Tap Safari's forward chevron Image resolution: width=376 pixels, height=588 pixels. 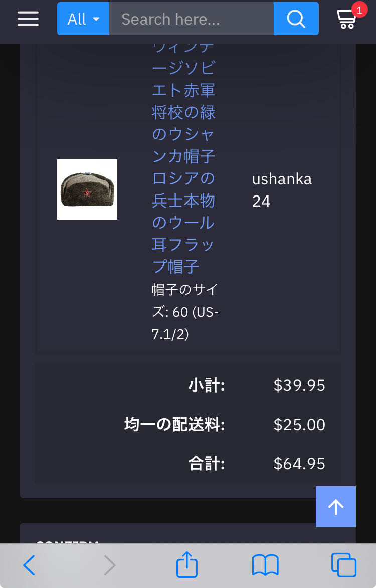coord(109,565)
